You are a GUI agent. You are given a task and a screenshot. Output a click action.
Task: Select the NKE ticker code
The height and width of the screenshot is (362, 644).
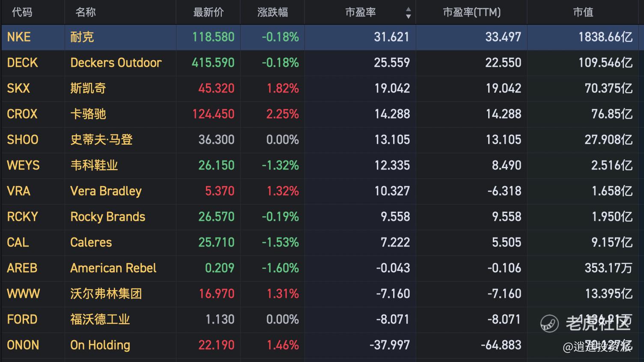pos(19,37)
